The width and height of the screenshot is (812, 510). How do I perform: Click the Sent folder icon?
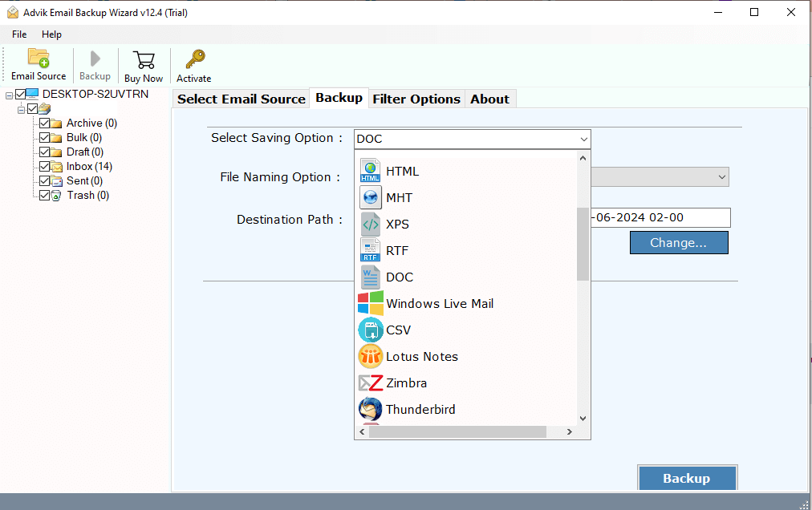56,181
